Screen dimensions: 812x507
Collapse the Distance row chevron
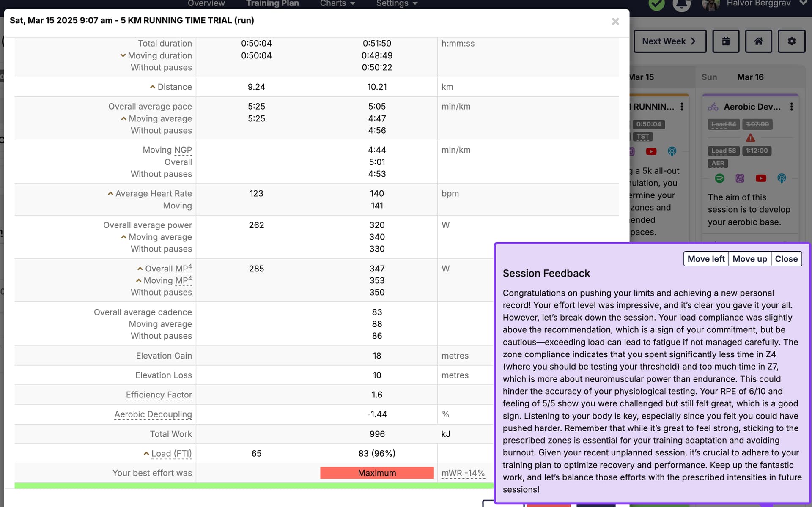(153, 87)
